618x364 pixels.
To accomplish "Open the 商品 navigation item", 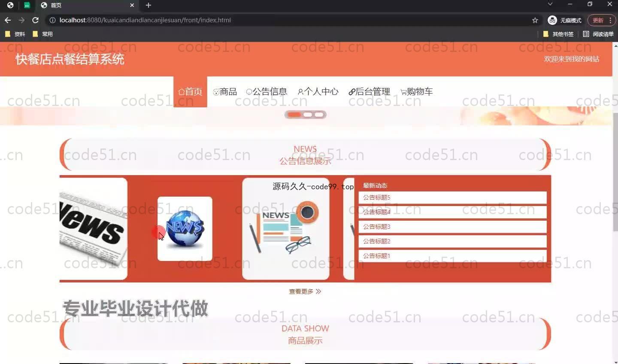I will (x=225, y=91).
